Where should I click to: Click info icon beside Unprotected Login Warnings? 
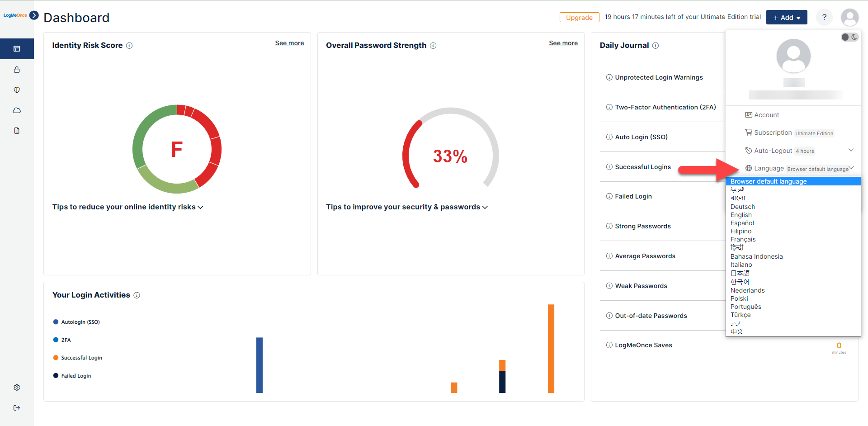(609, 77)
